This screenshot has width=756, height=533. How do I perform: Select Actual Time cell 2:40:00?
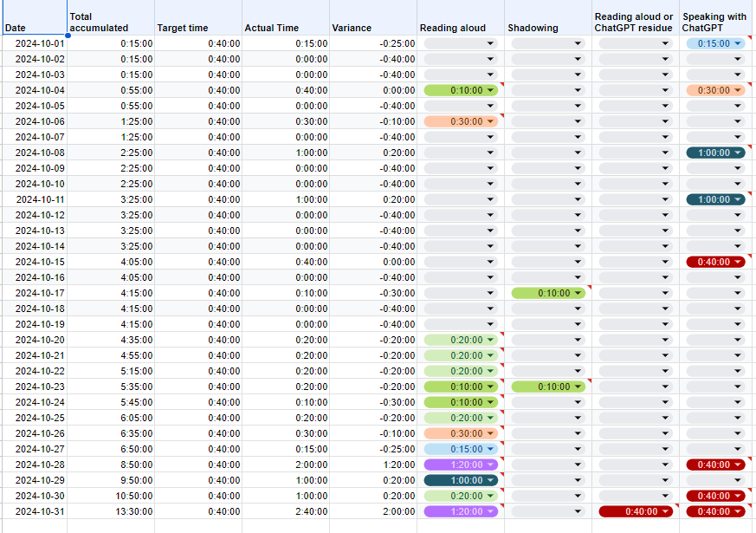286,511
